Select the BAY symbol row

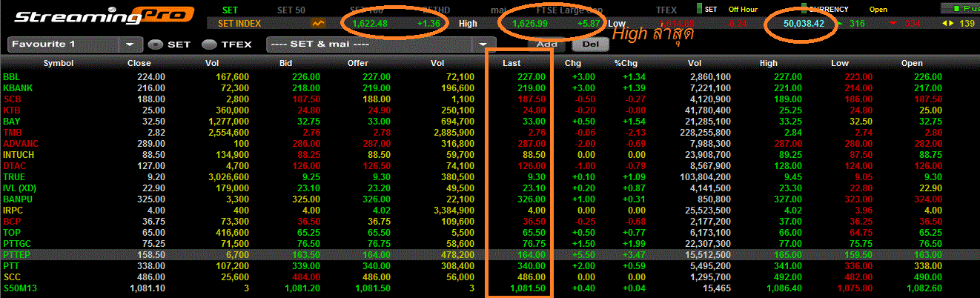pos(490,121)
